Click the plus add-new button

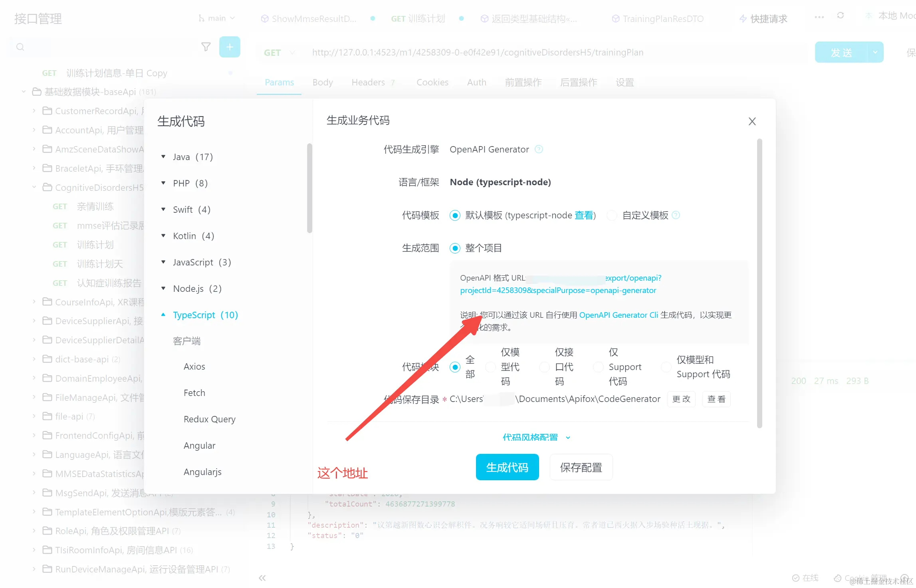click(x=230, y=47)
